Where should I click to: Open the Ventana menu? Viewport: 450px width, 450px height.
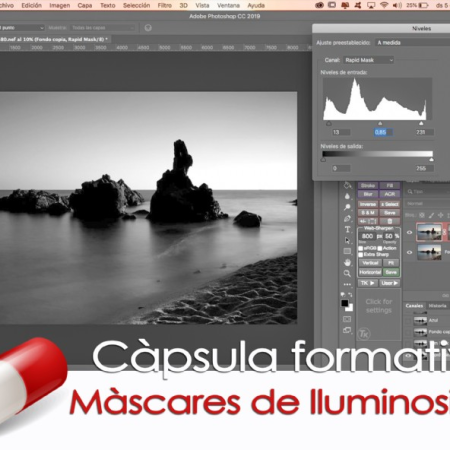pos(228,5)
